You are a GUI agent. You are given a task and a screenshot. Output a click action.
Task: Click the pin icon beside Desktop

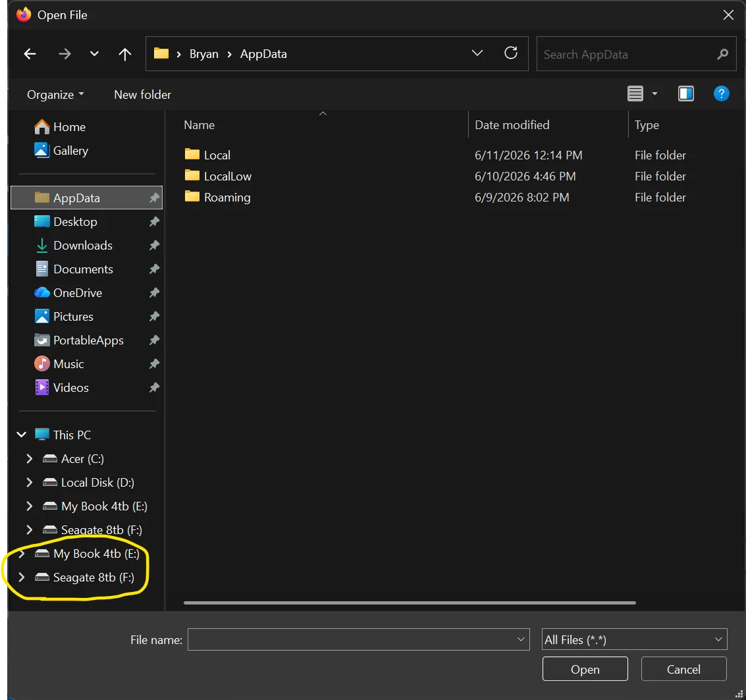(154, 222)
